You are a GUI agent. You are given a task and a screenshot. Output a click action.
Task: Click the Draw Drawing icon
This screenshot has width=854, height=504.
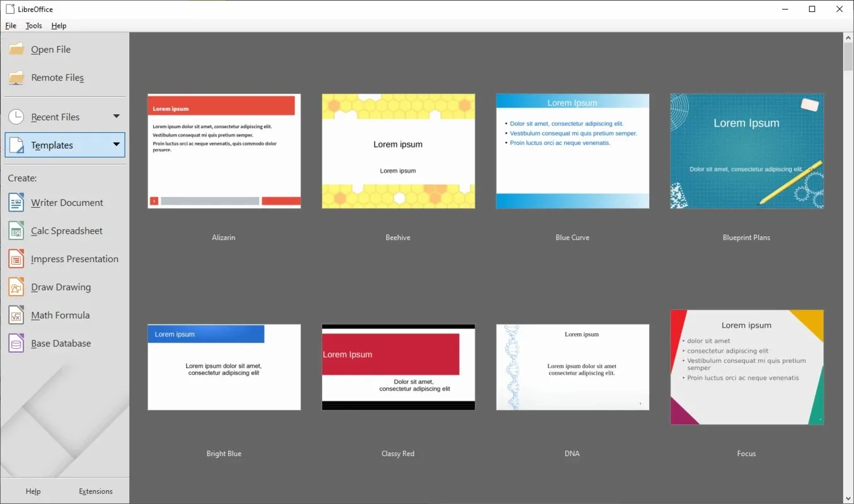click(16, 287)
